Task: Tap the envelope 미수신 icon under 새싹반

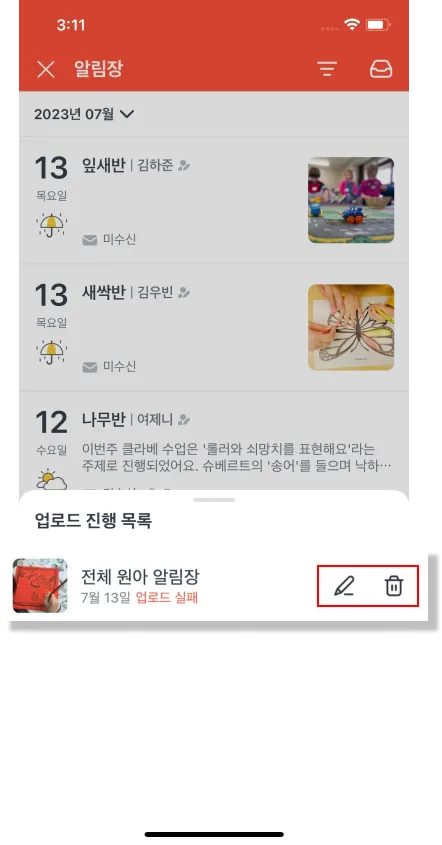Action: 89,367
